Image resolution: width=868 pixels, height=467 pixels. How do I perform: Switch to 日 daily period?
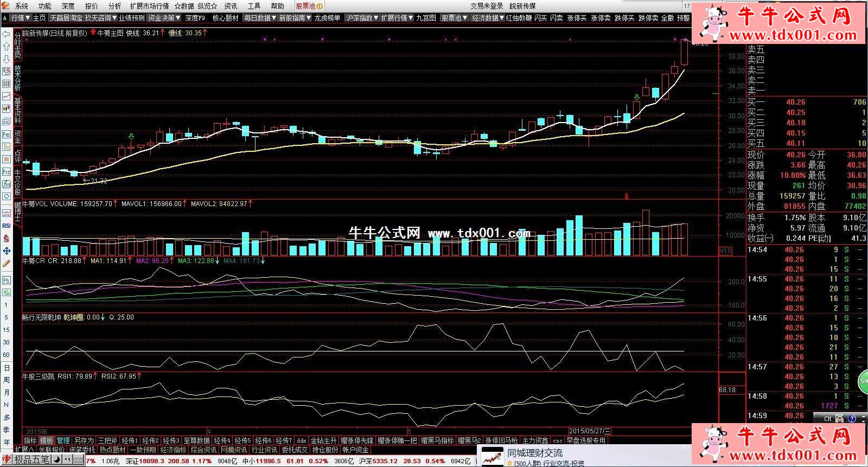coord(7,368)
